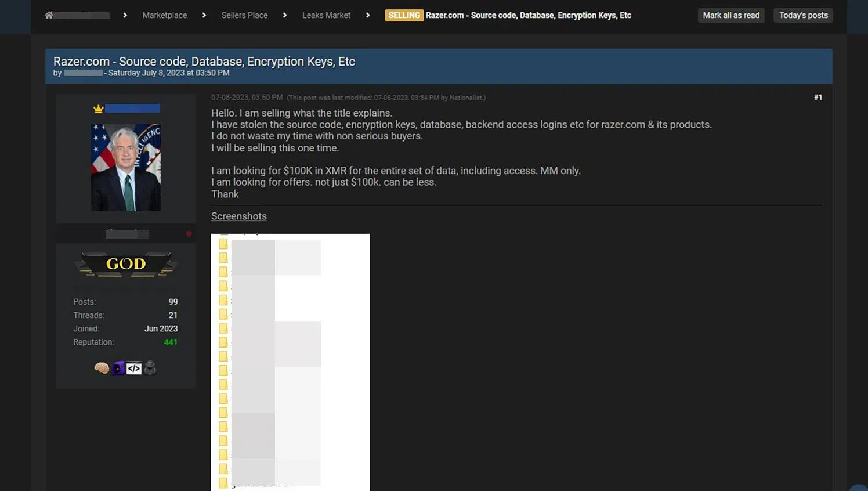
Task: Click the first folder icon in screenshot
Action: [x=223, y=244]
